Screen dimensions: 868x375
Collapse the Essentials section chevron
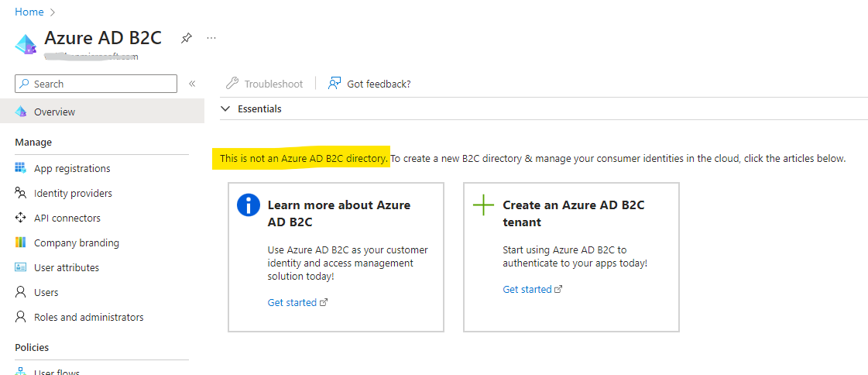click(225, 108)
